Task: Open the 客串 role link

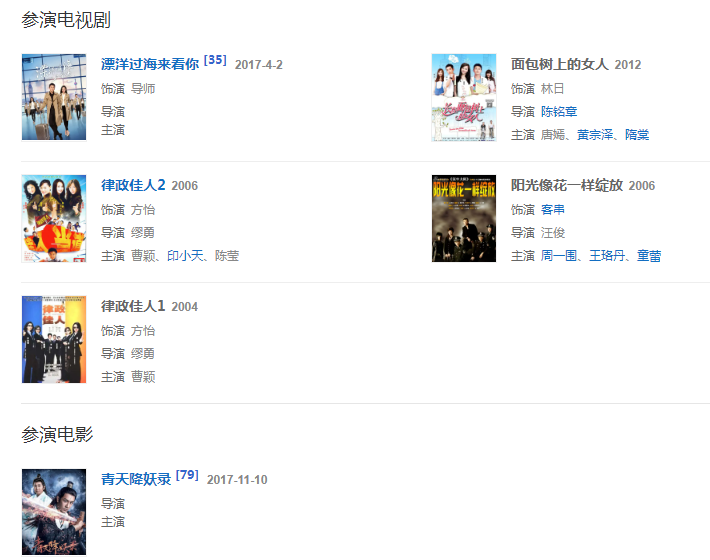Action: (x=553, y=210)
